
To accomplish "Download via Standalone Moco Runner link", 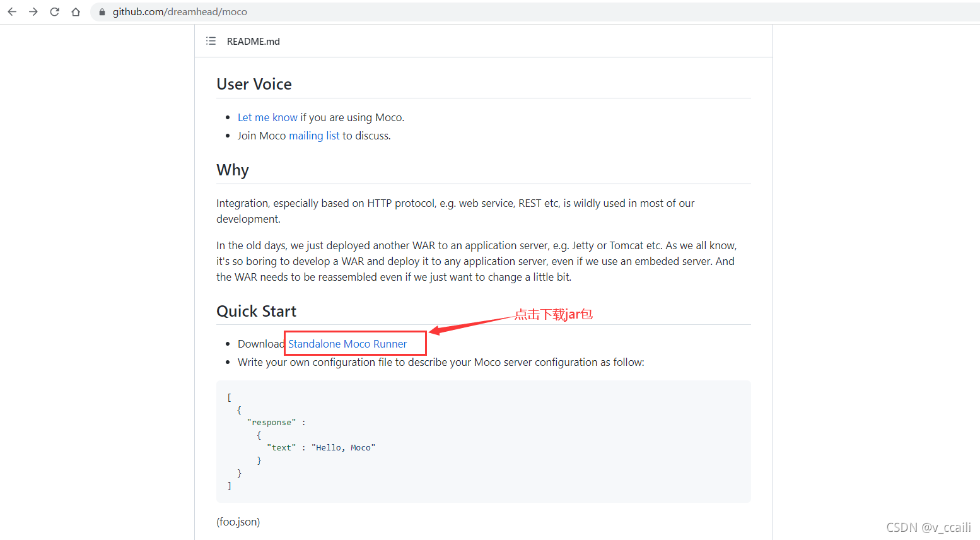I will [x=347, y=344].
